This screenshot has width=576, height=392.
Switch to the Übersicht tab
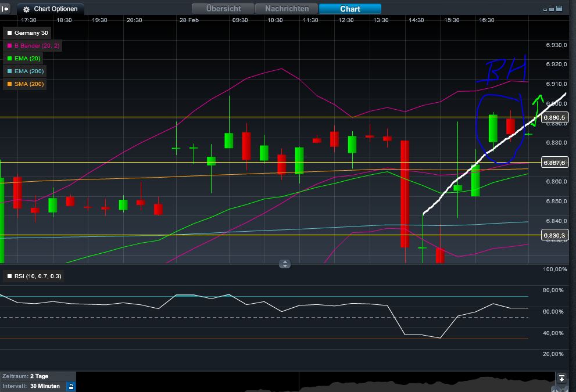click(224, 9)
